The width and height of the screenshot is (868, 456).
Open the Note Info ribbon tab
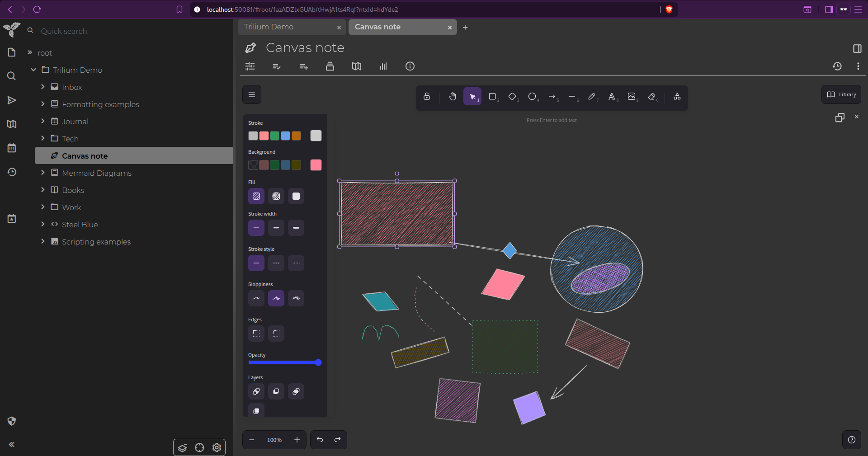pos(410,66)
